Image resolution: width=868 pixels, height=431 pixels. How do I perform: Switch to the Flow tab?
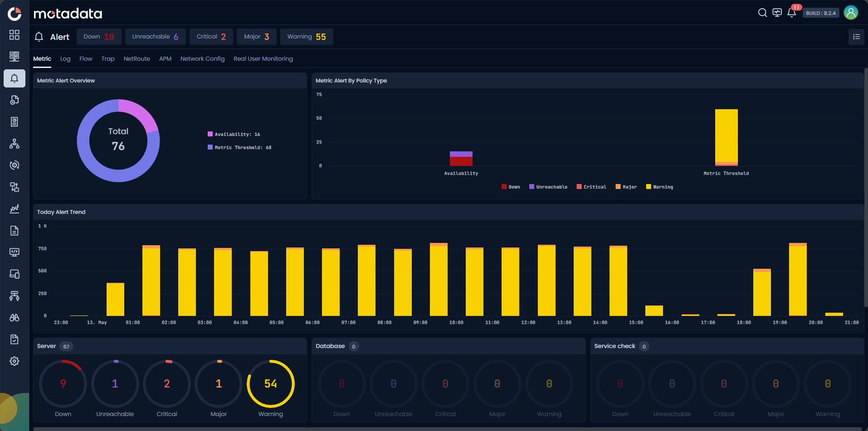tap(86, 59)
